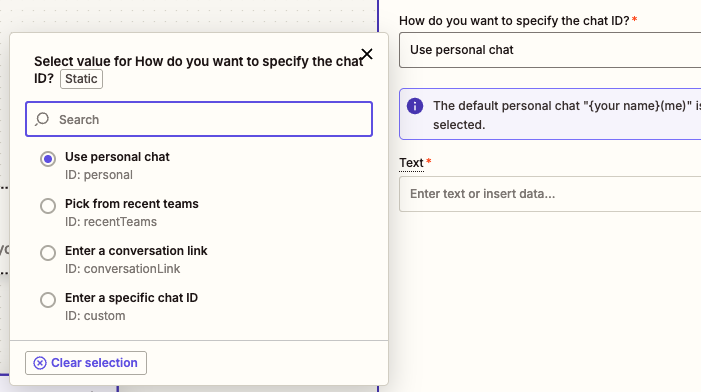701x392 pixels.
Task: Click the Clear selection button
Action: (x=86, y=363)
